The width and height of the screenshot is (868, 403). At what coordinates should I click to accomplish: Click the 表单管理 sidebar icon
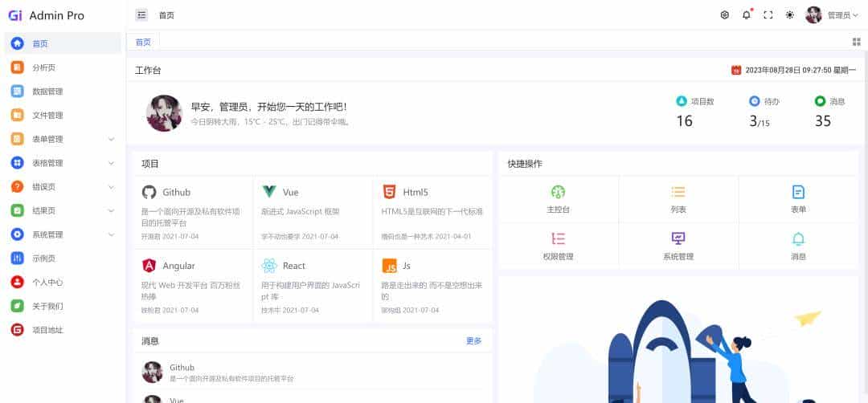point(17,140)
